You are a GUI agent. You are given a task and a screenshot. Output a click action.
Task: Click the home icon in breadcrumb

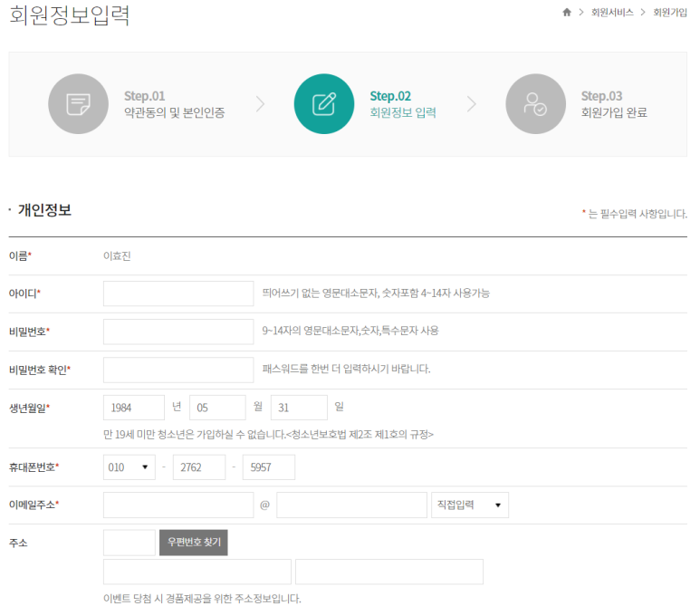click(x=567, y=12)
